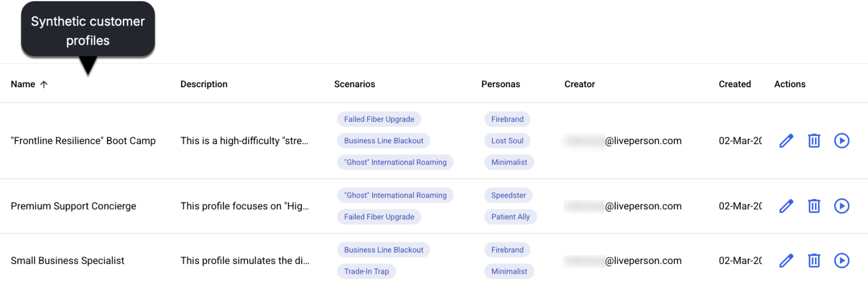Viewport: 868px width, 293px height.
Task: Select the Firebrand persona chip
Action: pos(507,119)
